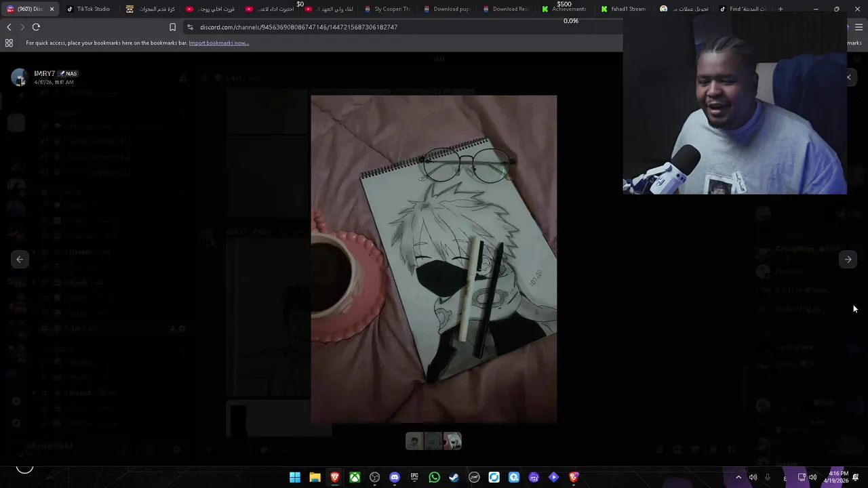Select the third thumbnail below the image
868x488 pixels.
[452, 441]
